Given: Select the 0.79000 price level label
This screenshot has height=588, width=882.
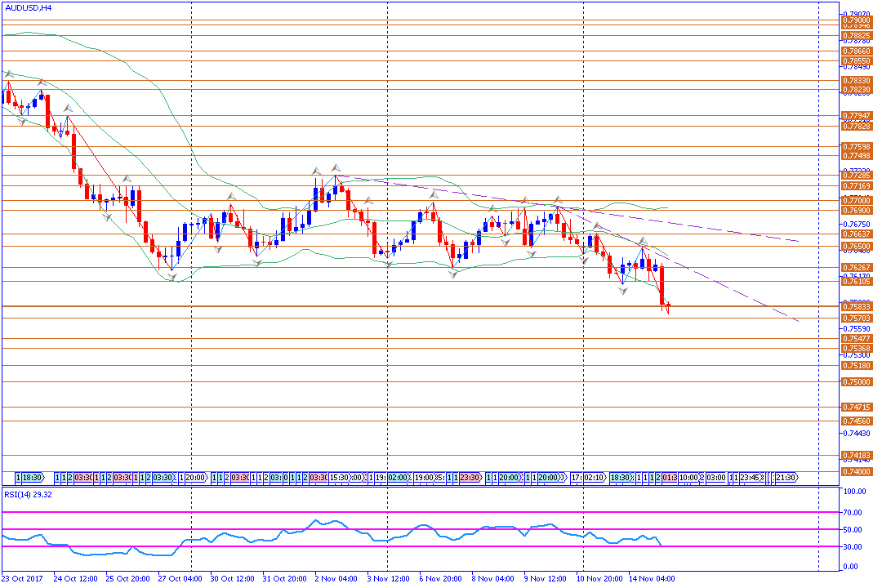Looking at the screenshot, I should pos(857,20).
